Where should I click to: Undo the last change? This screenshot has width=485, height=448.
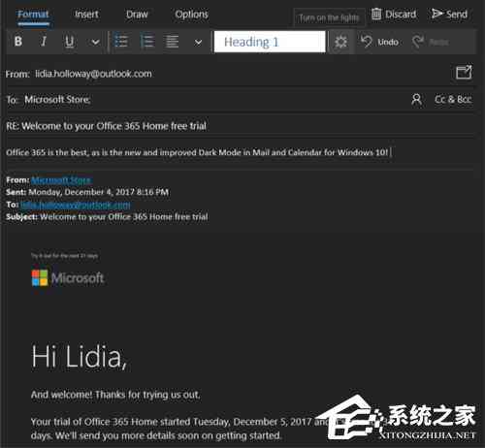point(379,42)
